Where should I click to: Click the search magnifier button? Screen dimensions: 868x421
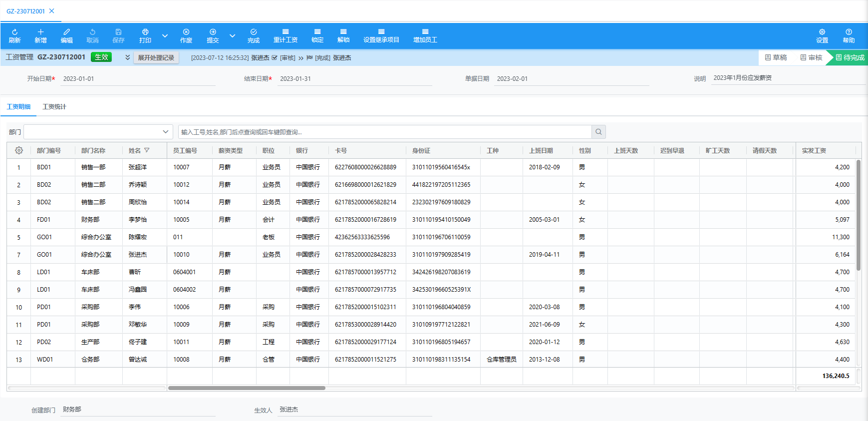(x=598, y=132)
